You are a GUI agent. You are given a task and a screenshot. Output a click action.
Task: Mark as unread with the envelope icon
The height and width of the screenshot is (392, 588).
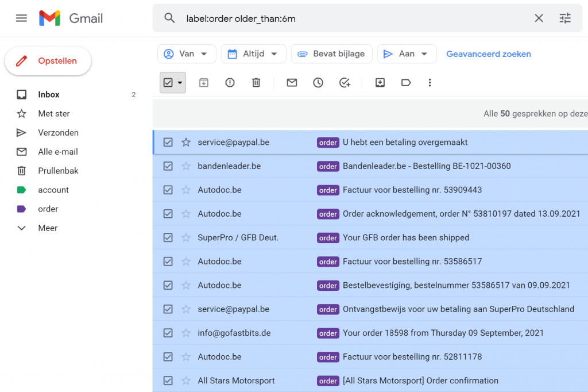tap(292, 83)
